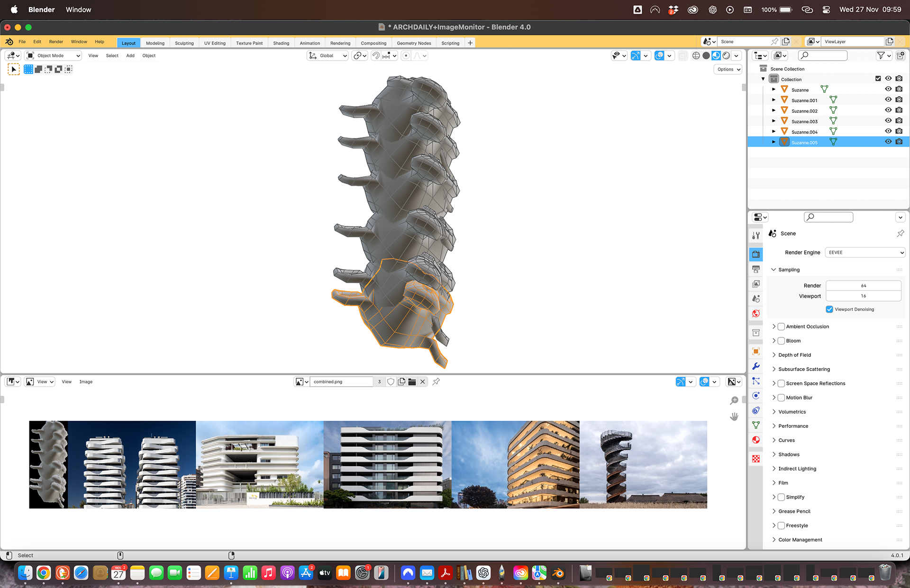Enable the Bloom checkbox
Screen dimensions: 910x588
(781, 341)
